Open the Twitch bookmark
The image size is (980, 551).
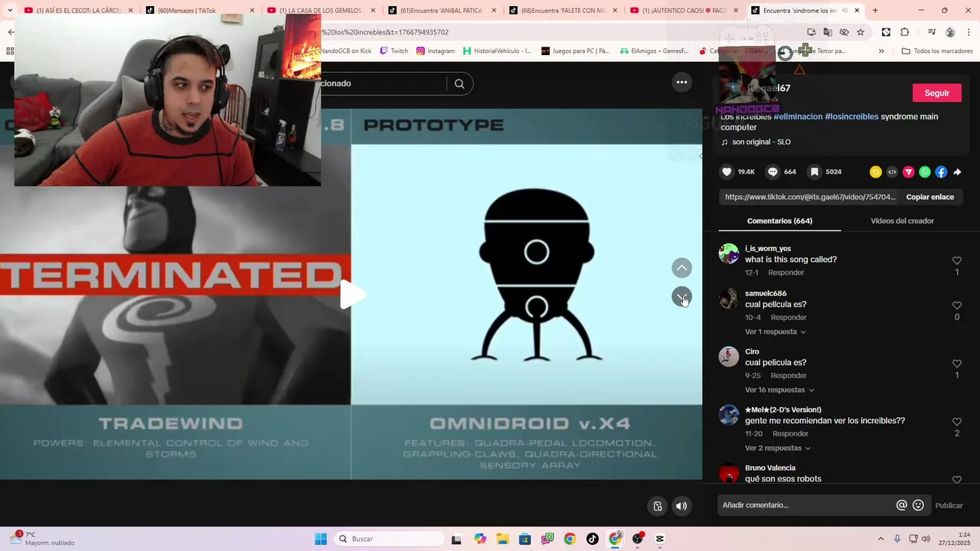click(x=394, y=51)
